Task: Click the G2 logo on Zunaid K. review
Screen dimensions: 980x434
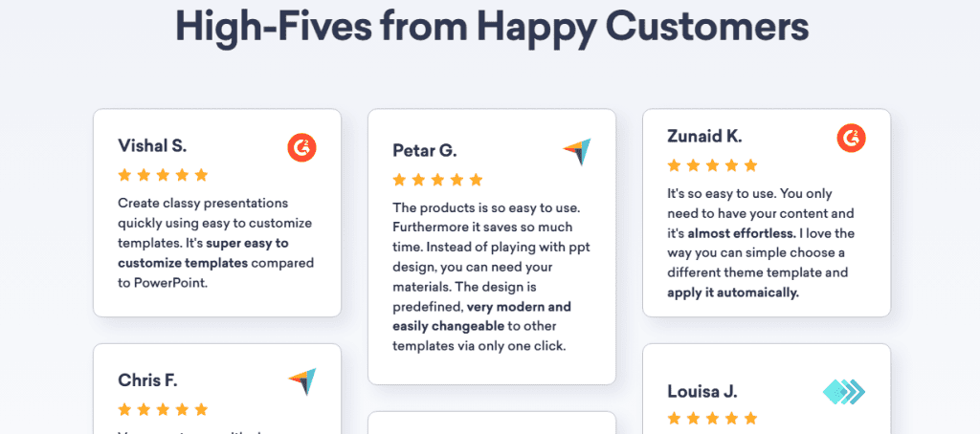Action: point(851,138)
